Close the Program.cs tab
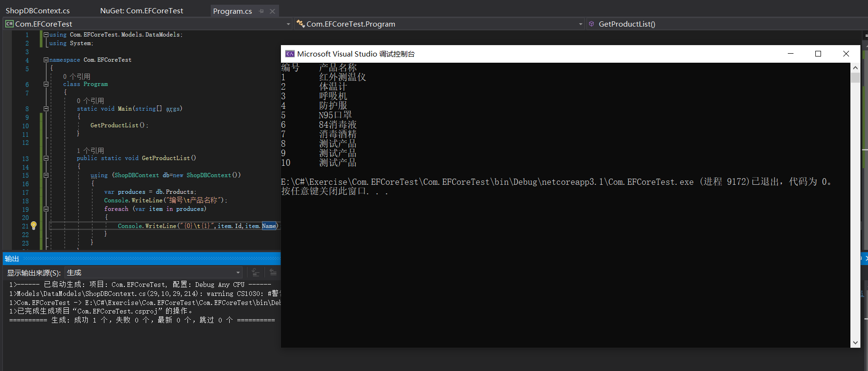The image size is (868, 371). (x=272, y=11)
